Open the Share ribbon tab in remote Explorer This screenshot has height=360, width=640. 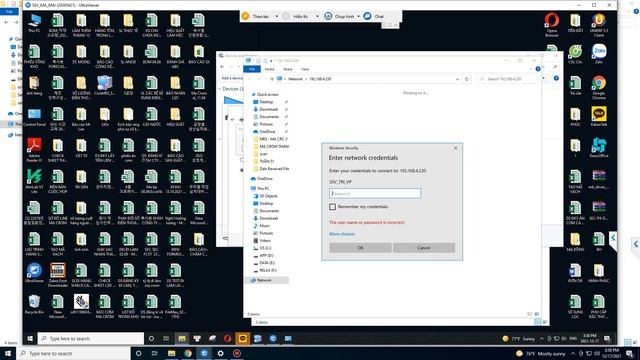click(288, 69)
